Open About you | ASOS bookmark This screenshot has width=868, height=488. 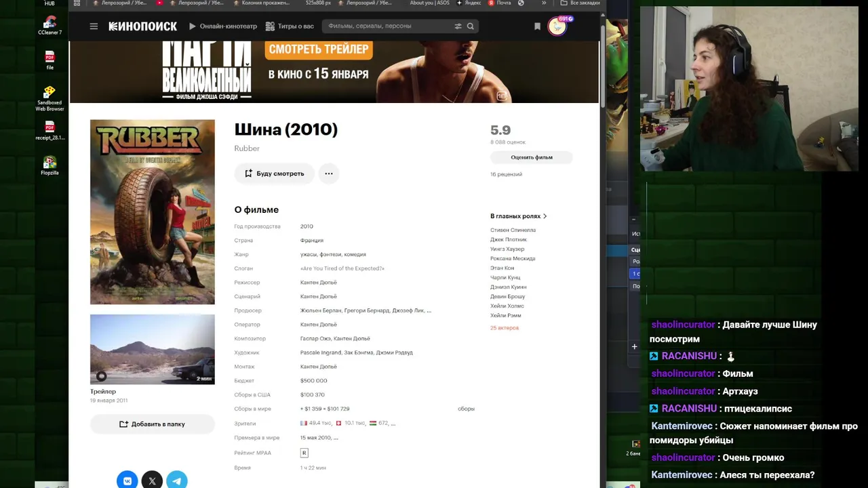click(x=429, y=3)
